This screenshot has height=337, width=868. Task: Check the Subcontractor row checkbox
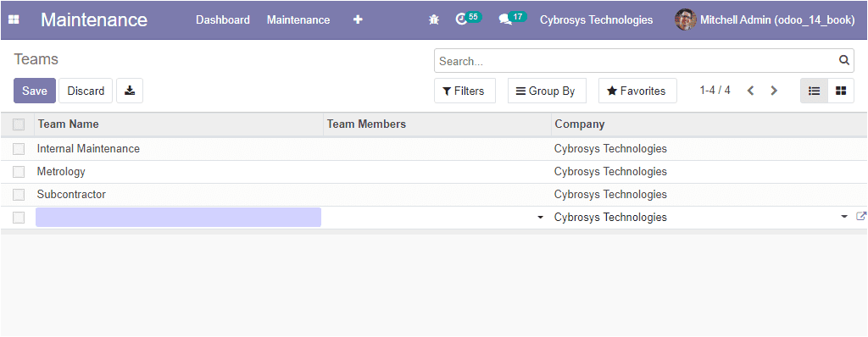tap(19, 195)
